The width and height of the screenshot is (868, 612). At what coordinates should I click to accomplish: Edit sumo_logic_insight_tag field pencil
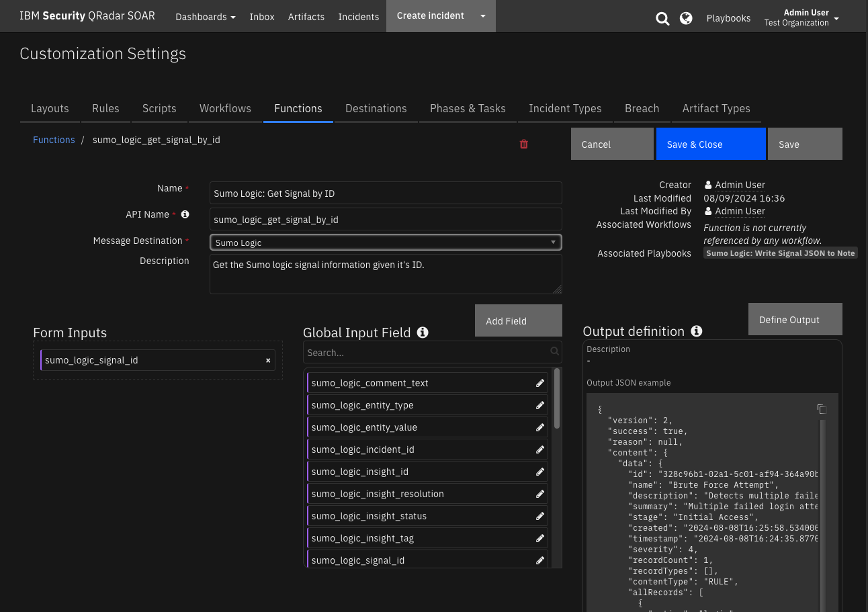click(x=540, y=538)
